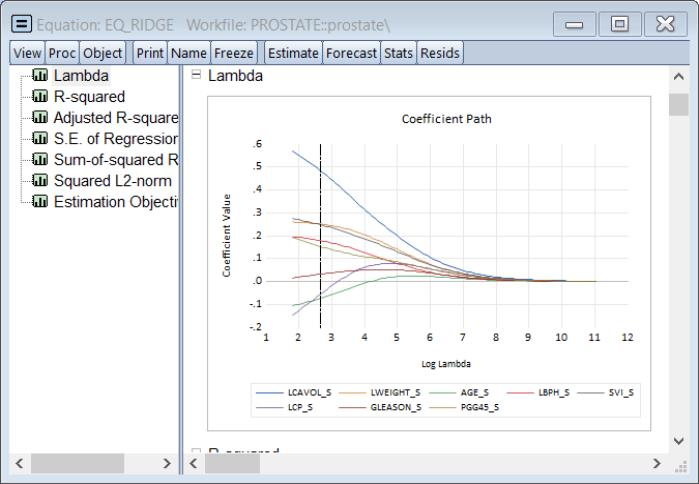Screen dimensions: 699x484
Task: Click the graph icon beside Estimation Objective
Action: coord(42,202)
